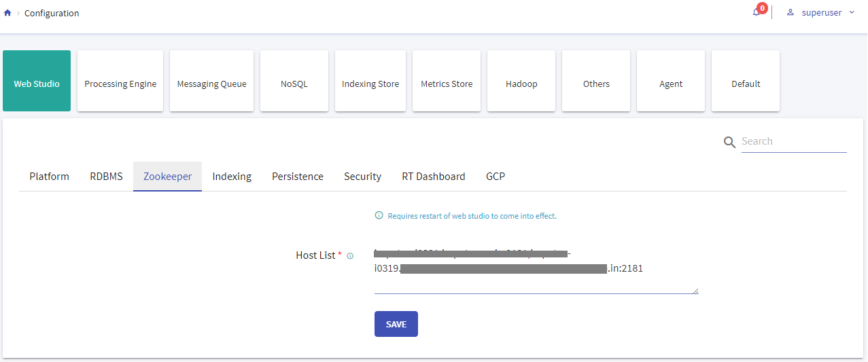Click the restart requirement info icon

click(379, 216)
